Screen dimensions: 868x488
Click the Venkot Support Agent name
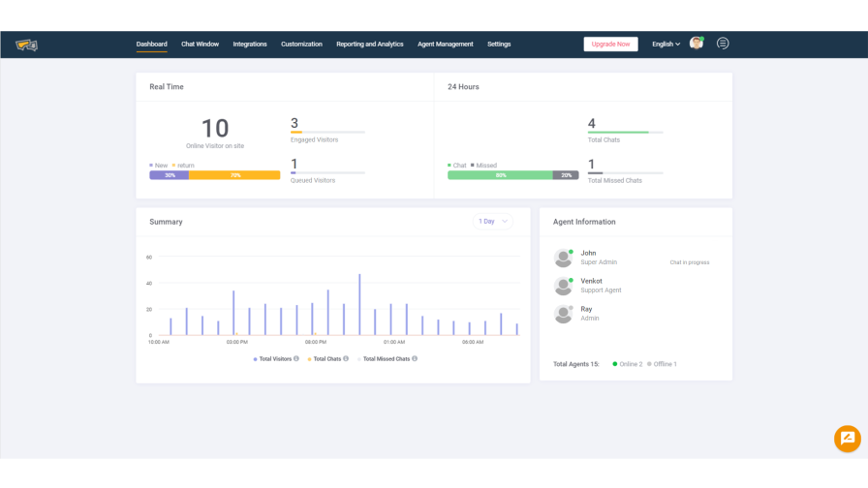591,281
